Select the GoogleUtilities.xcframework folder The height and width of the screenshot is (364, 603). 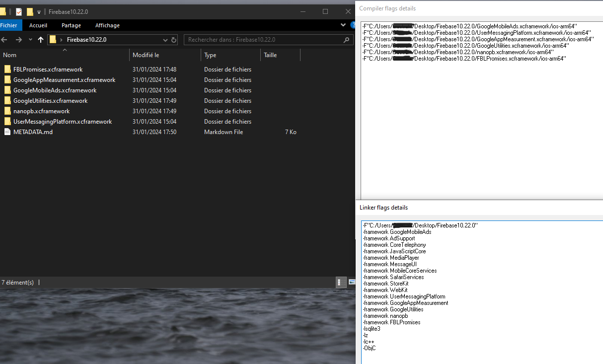[50, 101]
